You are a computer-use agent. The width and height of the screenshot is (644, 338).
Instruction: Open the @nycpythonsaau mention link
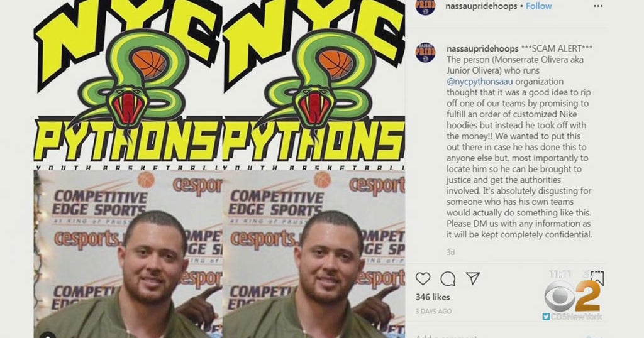(480, 82)
